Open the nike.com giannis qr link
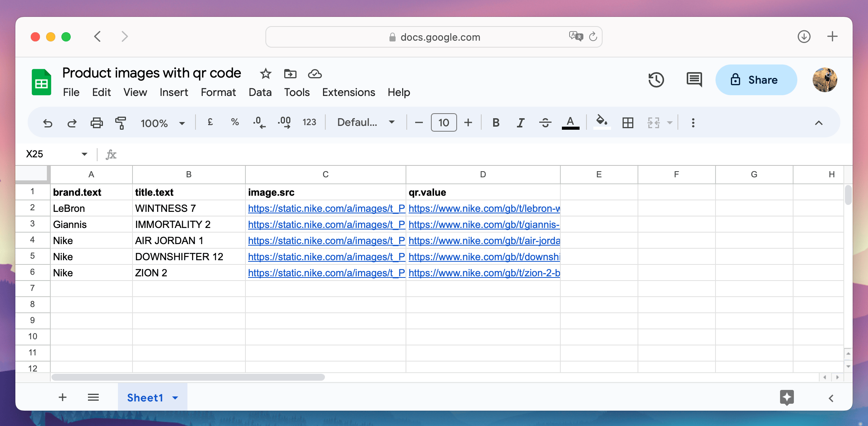 click(x=484, y=225)
